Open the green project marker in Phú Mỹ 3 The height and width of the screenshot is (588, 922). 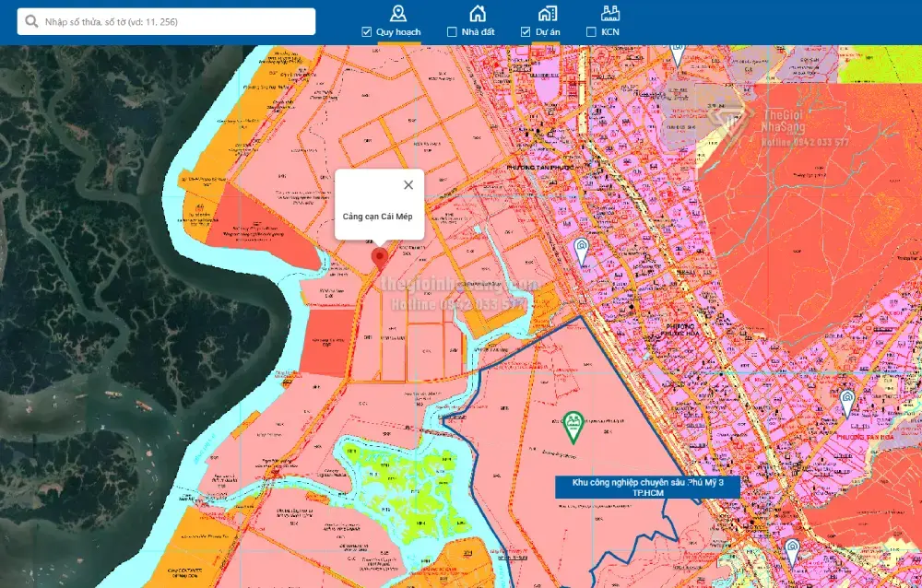[x=573, y=427]
